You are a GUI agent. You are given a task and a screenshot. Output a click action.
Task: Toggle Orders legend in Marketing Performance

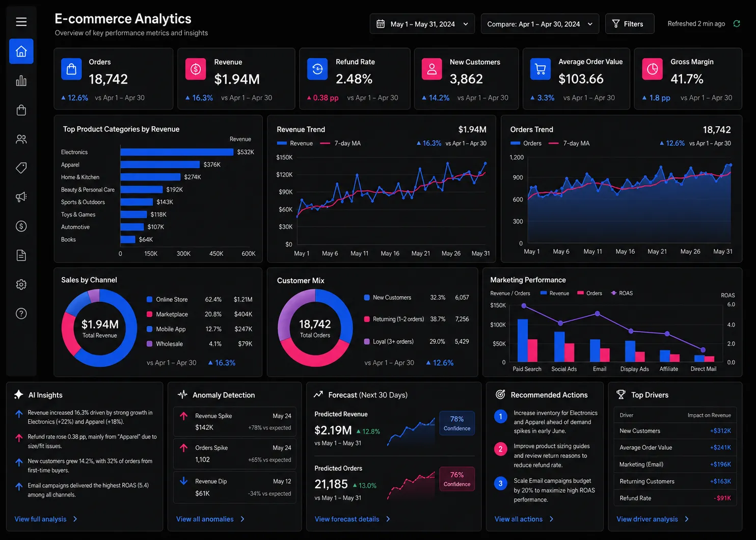click(x=589, y=293)
